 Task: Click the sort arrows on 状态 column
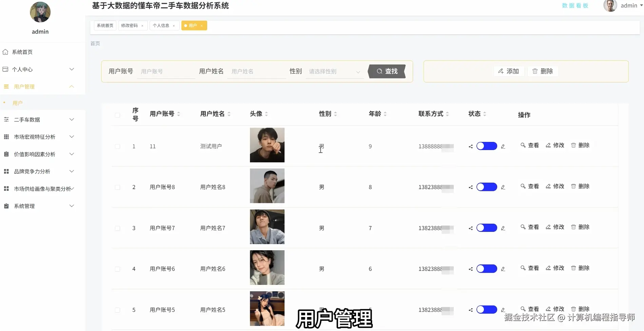click(x=485, y=114)
